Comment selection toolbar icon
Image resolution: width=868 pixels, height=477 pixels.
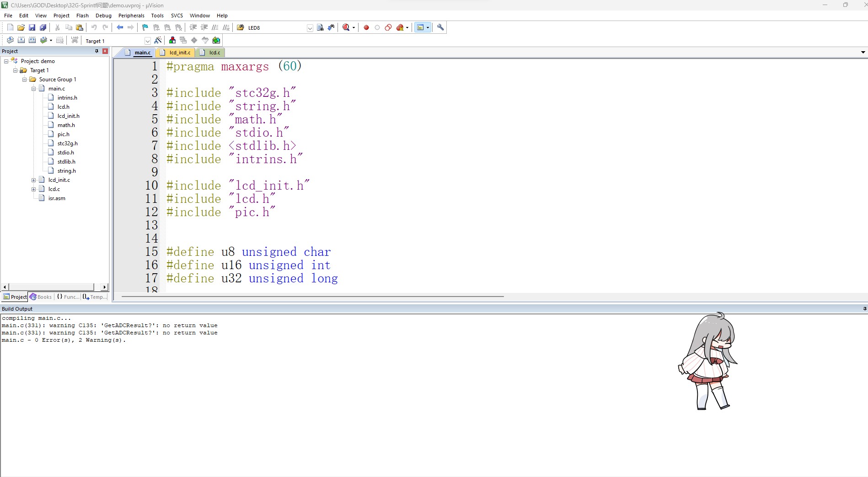point(215,27)
